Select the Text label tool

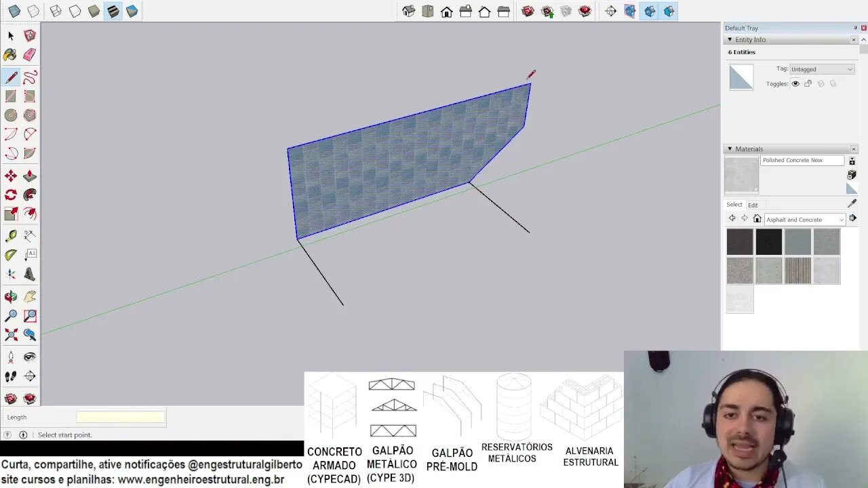point(30,255)
